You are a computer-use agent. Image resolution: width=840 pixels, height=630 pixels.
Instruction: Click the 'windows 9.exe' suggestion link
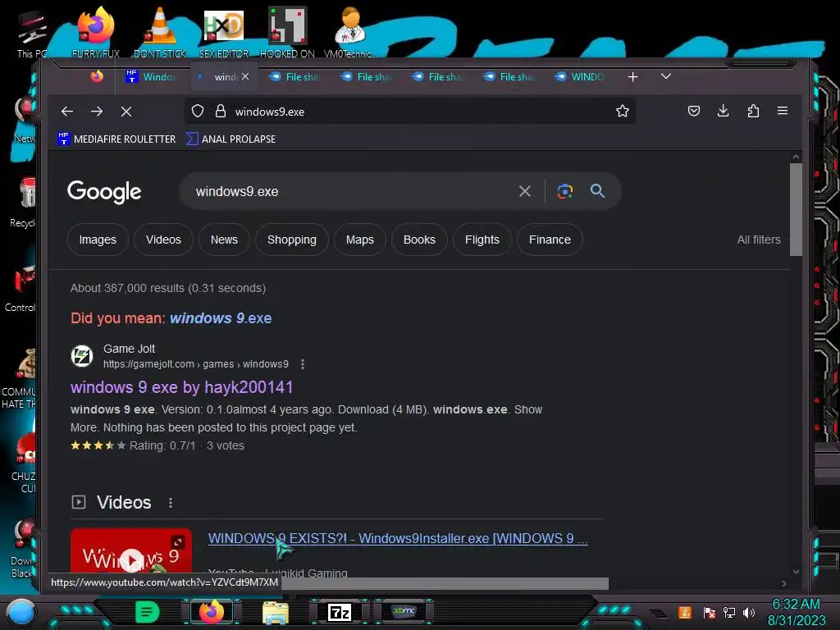coord(221,318)
